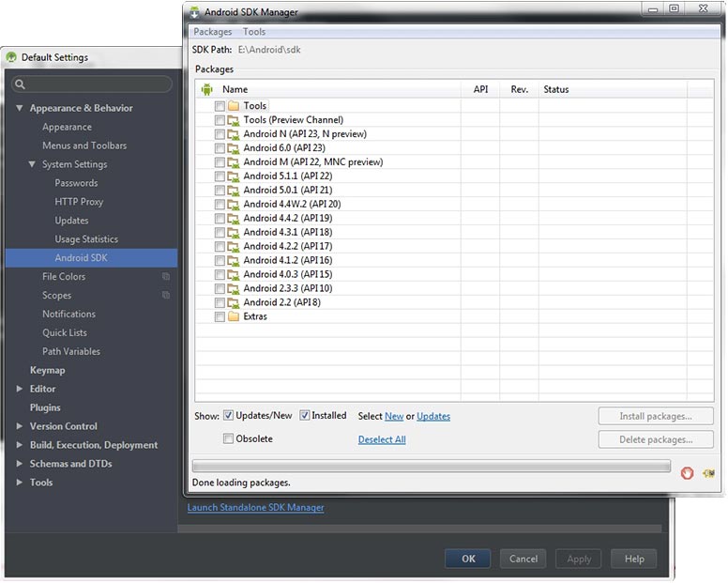Click the package icon beside Android 4.0.3 (API 15)

tap(233, 274)
